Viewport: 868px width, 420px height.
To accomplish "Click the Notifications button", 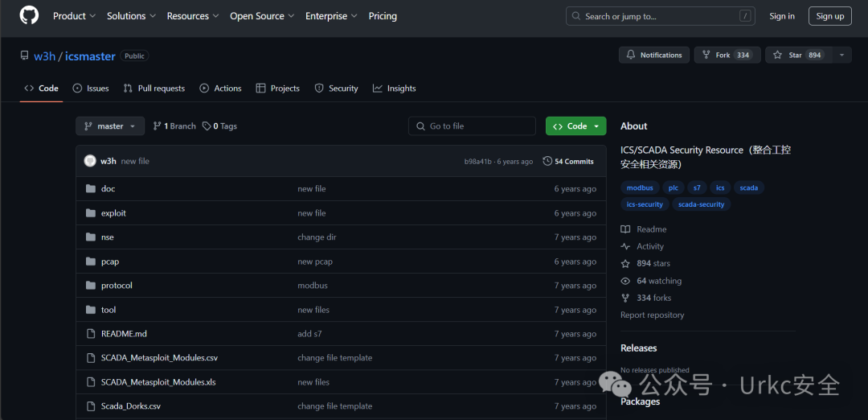I will click(x=654, y=55).
